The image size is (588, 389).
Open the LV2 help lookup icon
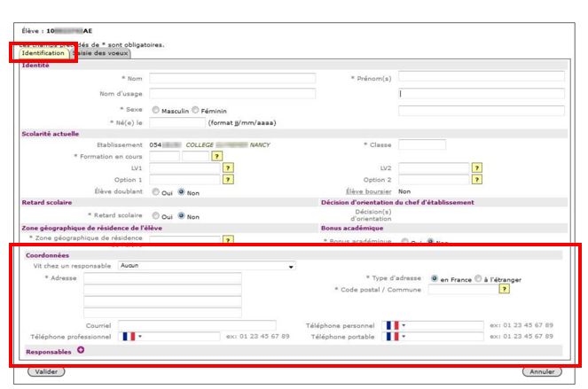click(x=476, y=167)
